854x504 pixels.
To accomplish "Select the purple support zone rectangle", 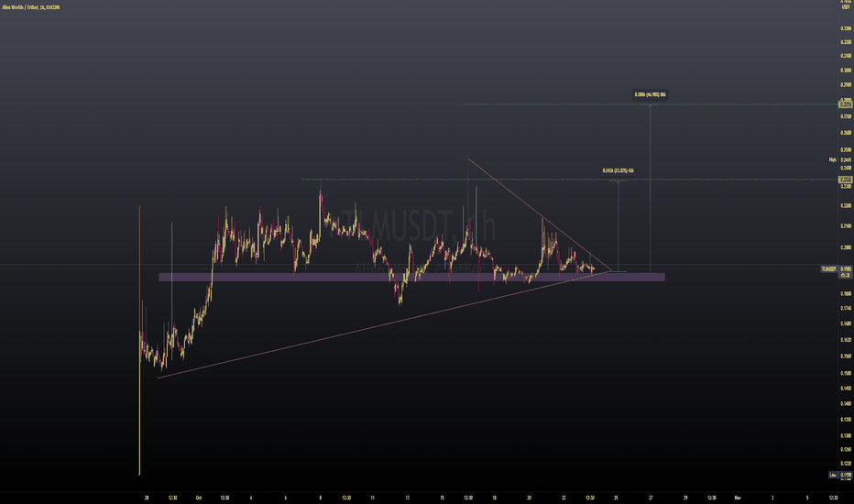I will 411,278.
